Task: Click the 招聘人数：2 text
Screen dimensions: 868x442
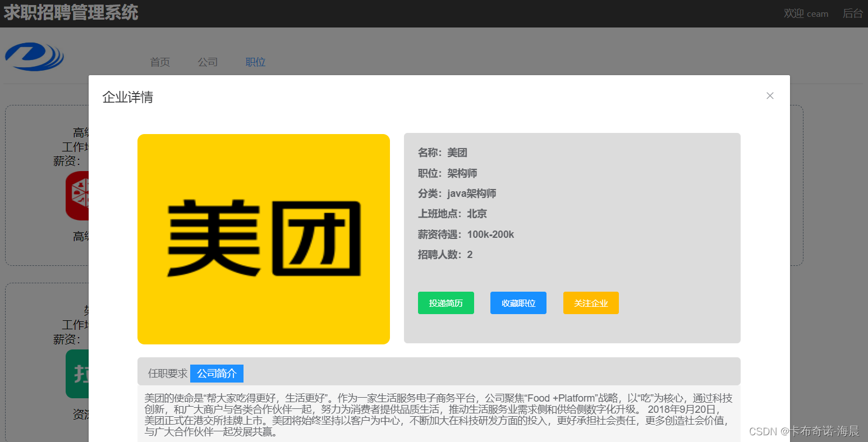Action: tap(446, 255)
